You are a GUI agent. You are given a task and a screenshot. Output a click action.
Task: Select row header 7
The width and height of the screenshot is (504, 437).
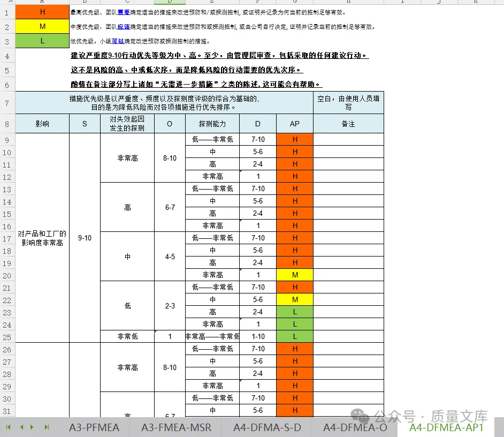(x=7, y=103)
